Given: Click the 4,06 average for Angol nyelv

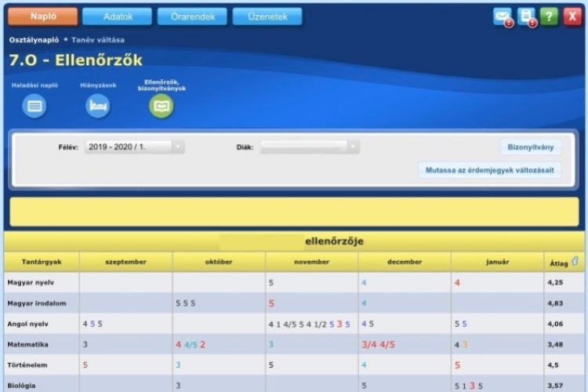Looking at the screenshot, I should (x=555, y=324).
